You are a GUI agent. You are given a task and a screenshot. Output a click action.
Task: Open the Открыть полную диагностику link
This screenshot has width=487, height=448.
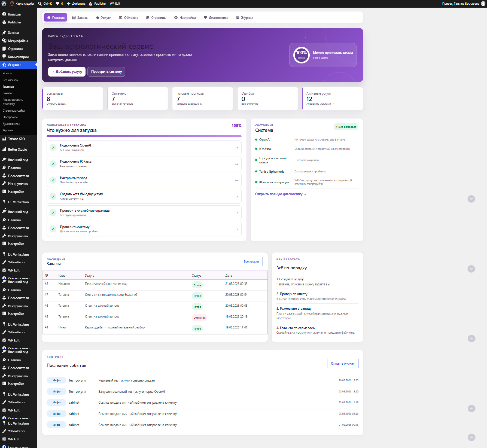tap(281, 194)
